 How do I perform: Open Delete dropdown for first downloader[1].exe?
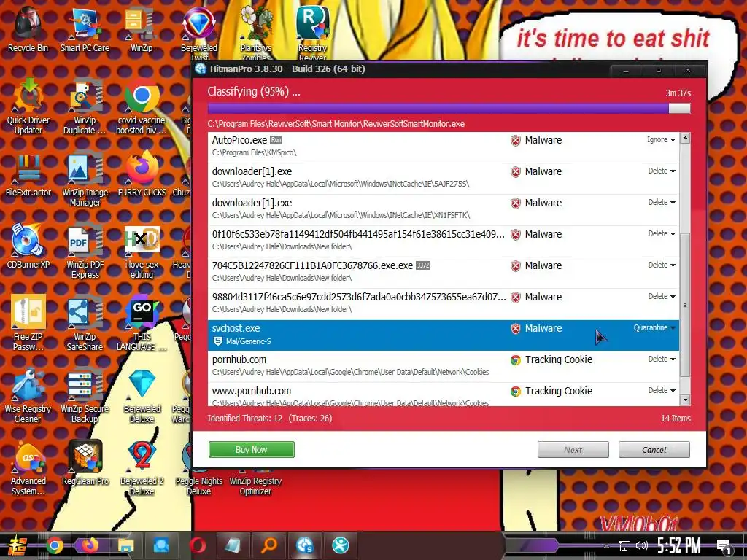[662, 171]
